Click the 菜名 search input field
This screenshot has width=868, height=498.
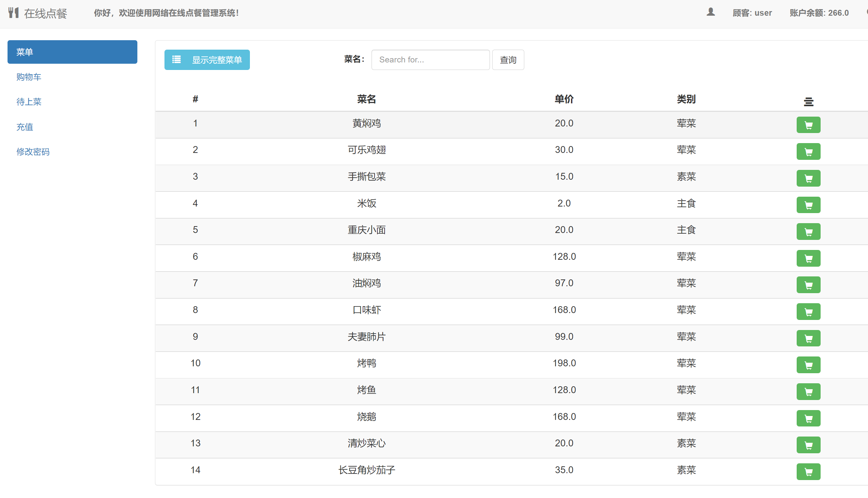[430, 59]
